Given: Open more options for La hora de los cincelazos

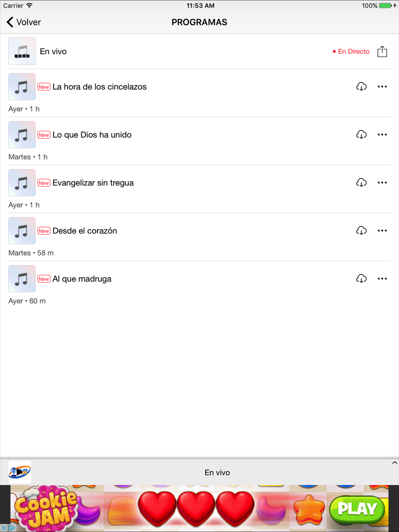Looking at the screenshot, I should click(382, 87).
